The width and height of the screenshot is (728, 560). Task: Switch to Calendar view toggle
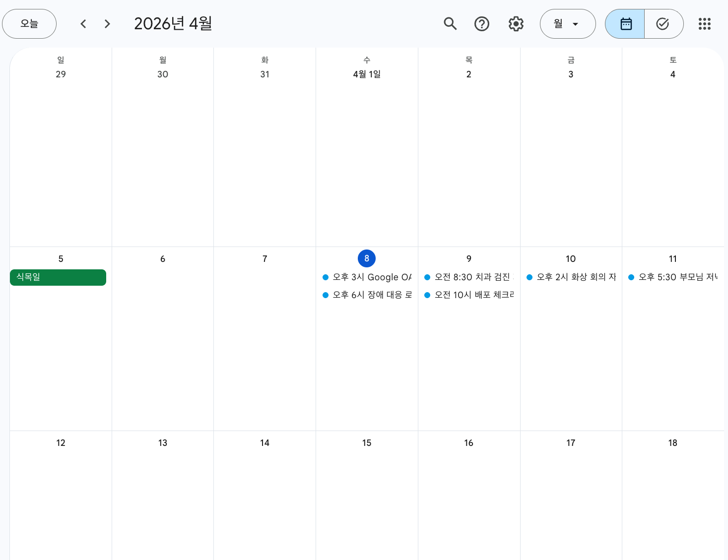[x=625, y=24]
